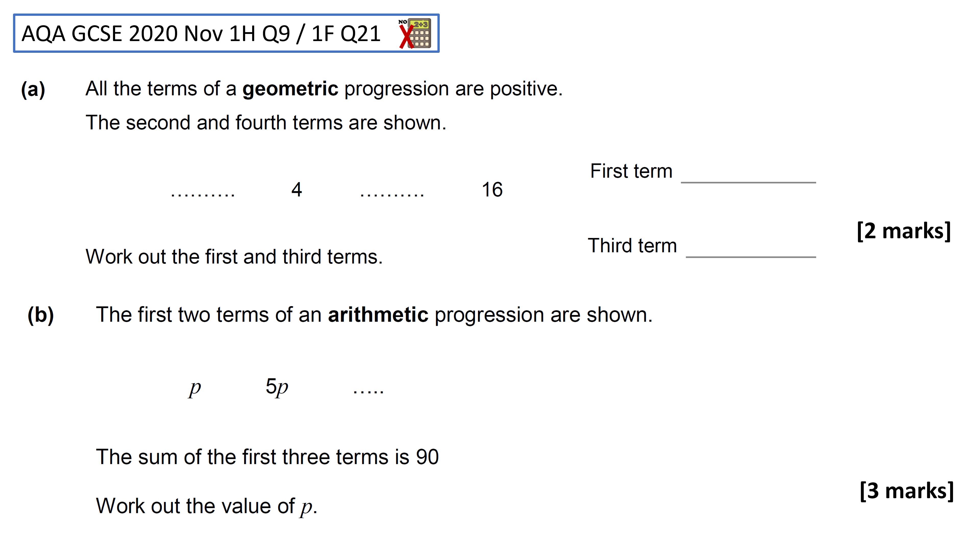Click the [3 marks] label
Screen dimensions: 980x551
(907, 491)
